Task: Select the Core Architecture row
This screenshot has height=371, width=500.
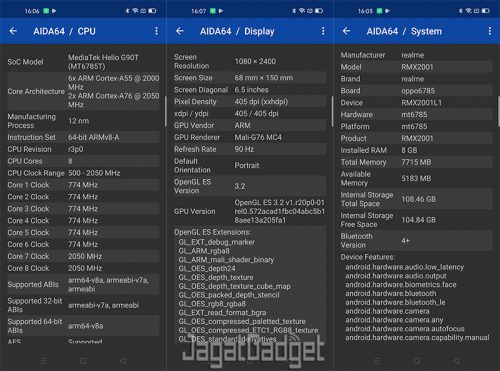Action: pyautogui.click(x=83, y=91)
